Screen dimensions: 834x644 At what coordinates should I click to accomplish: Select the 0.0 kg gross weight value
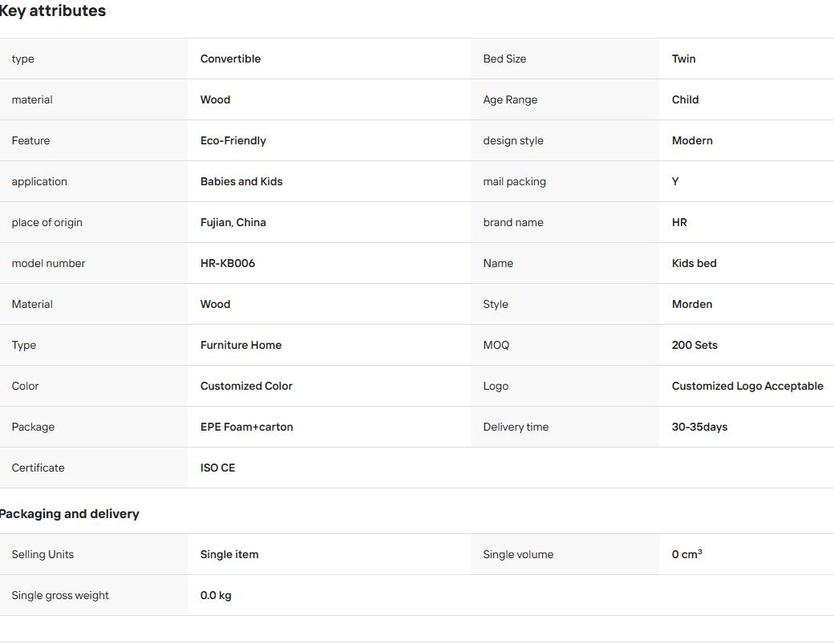point(216,595)
